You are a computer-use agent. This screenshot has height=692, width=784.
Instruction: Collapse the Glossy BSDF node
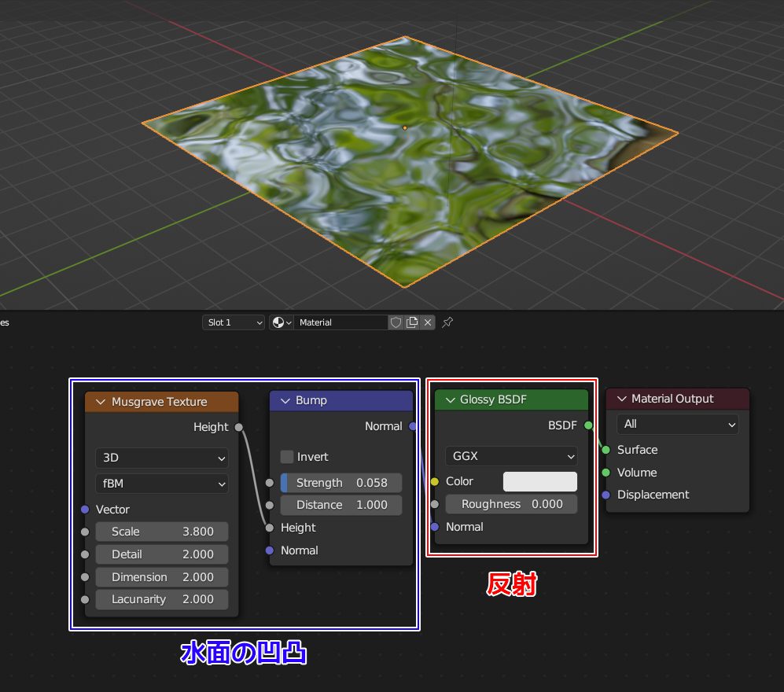click(451, 399)
